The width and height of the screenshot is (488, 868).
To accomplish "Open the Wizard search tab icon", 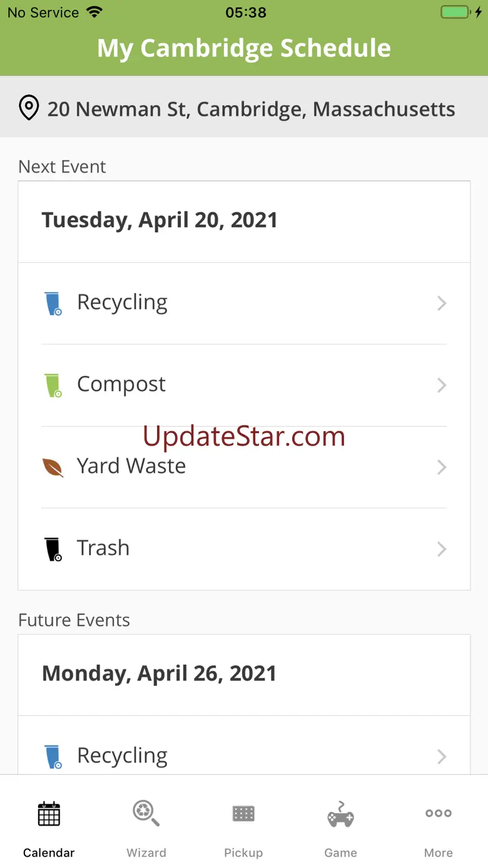I will coord(146,814).
